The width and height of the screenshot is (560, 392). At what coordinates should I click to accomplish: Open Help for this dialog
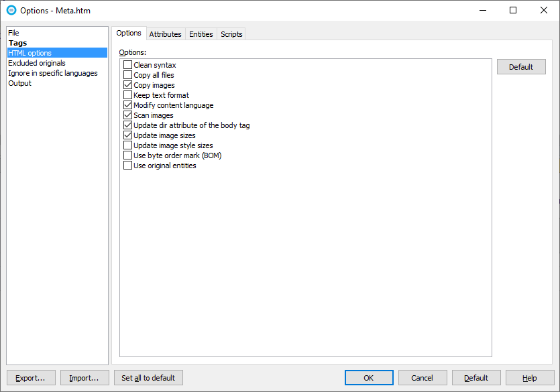pos(530,378)
